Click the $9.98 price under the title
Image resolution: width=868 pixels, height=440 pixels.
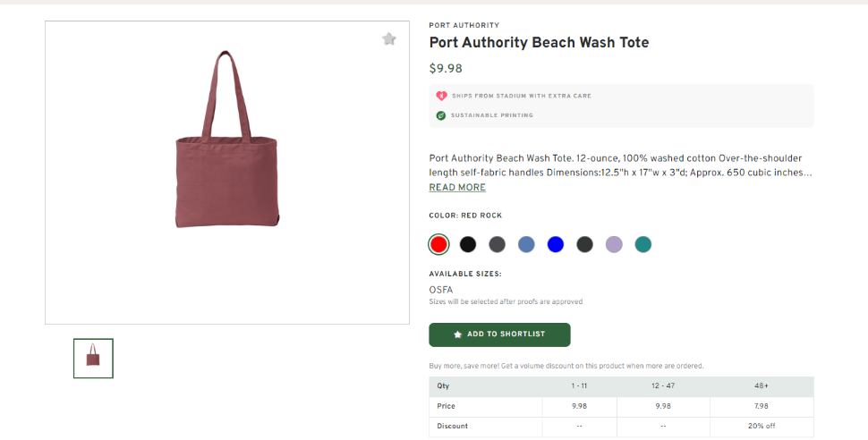(446, 69)
